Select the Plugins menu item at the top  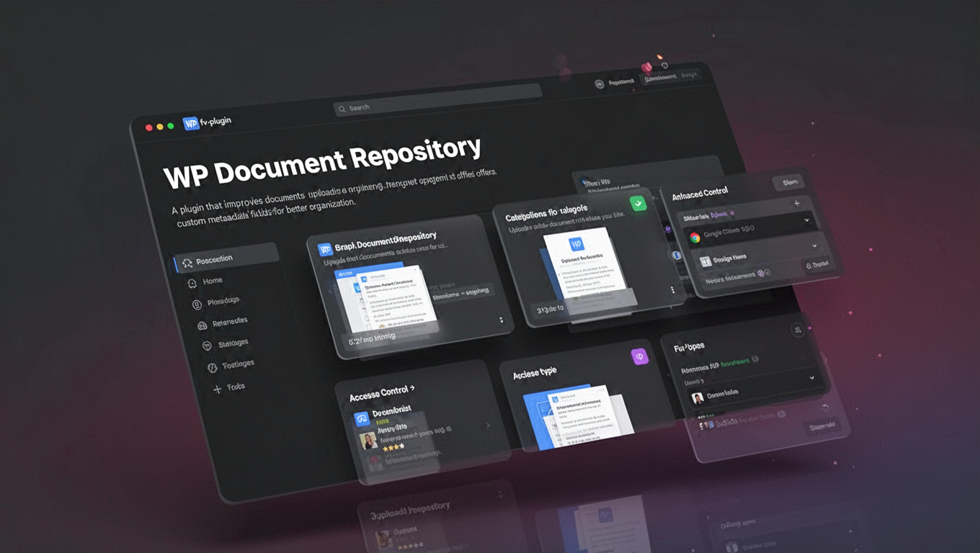[621, 81]
